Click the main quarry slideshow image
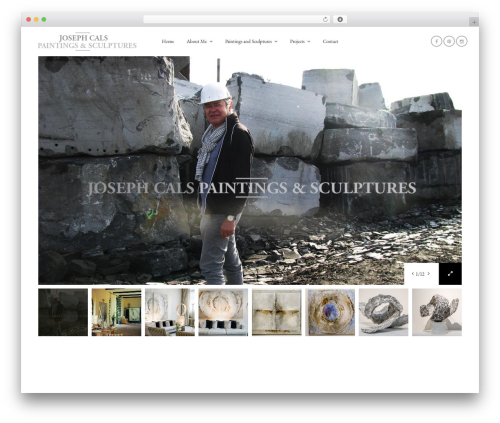Screen dimensions: 500x423 (x=250, y=170)
